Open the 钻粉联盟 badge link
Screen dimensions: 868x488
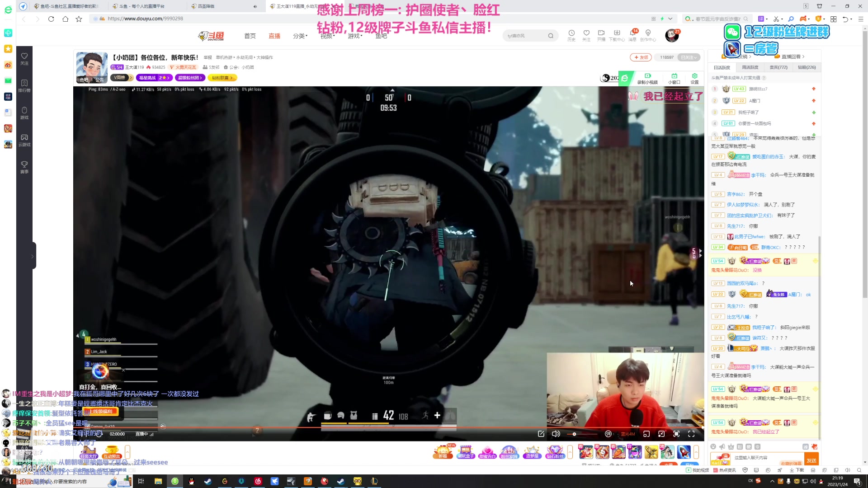pyautogui.click(x=222, y=78)
